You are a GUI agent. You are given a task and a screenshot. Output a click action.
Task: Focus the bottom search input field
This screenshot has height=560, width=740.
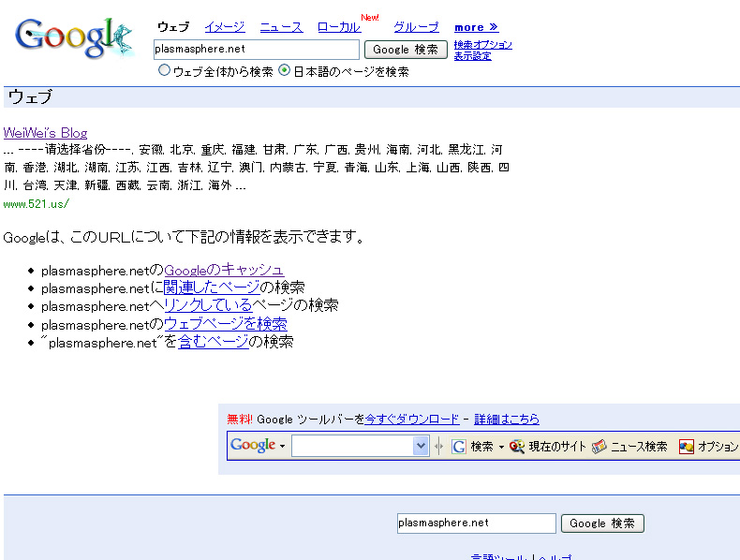click(x=477, y=523)
